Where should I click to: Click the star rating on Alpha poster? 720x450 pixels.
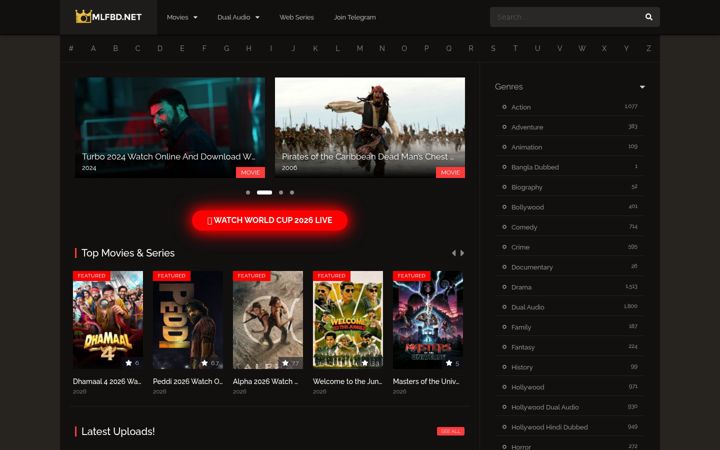click(291, 363)
